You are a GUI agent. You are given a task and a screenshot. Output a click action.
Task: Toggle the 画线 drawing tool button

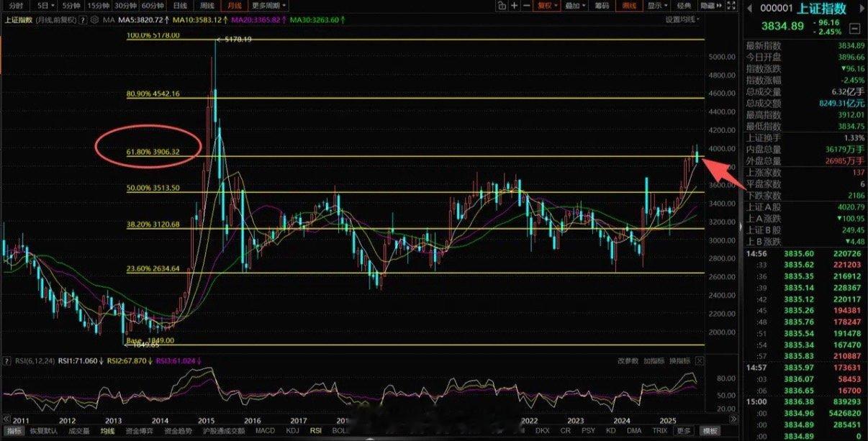[x=630, y=5]
